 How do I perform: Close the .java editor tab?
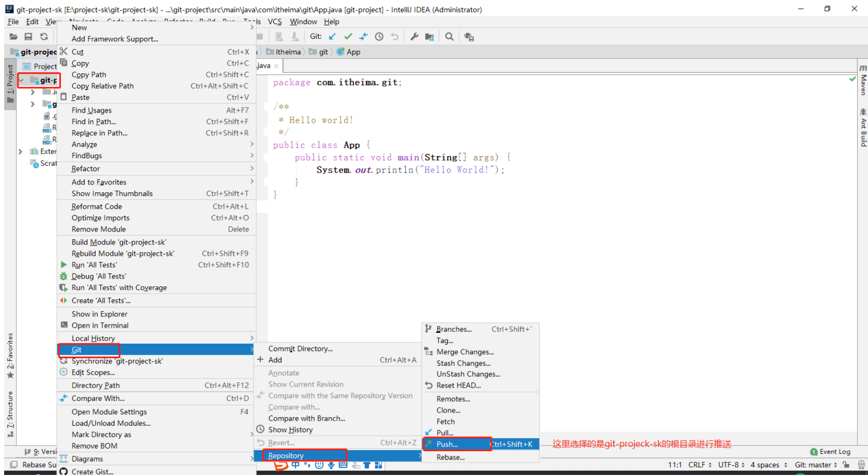[x=276, y=66]
